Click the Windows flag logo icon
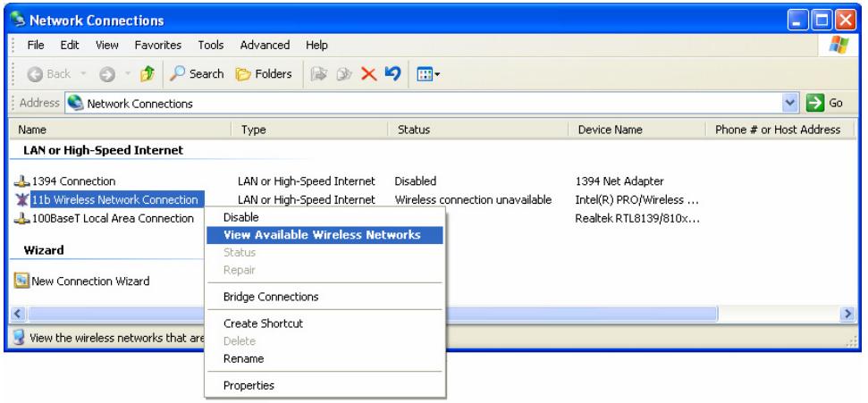 (839, 46)
